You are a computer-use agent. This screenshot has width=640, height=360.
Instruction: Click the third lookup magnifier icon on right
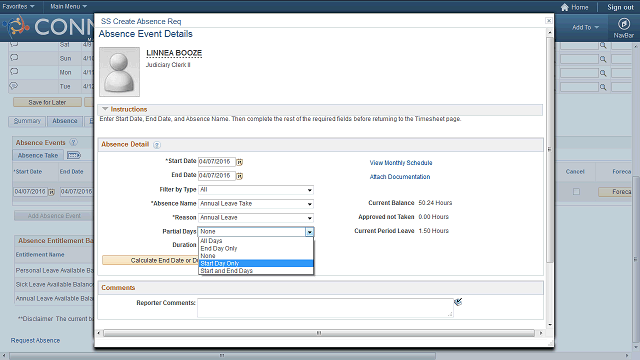[x=603, y=73]
